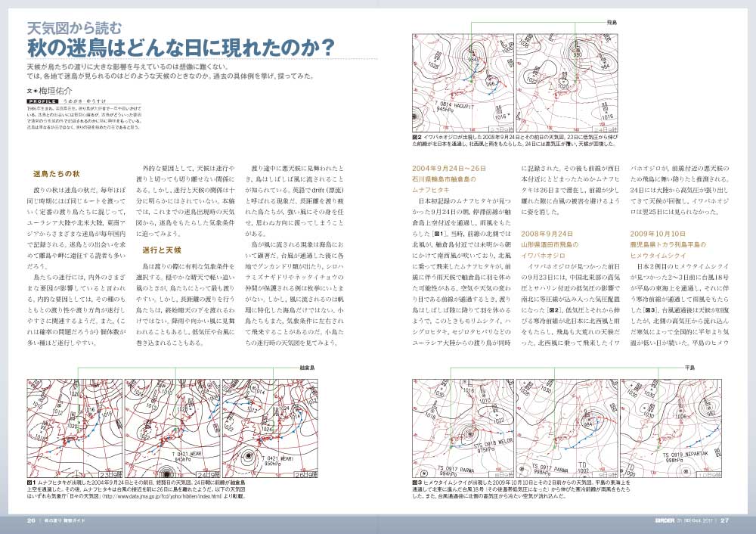756x534 pixels.
Task: Click the headline "秋の迷鳥はどんな日に現れたのか？"
Action: click(181, 48)
